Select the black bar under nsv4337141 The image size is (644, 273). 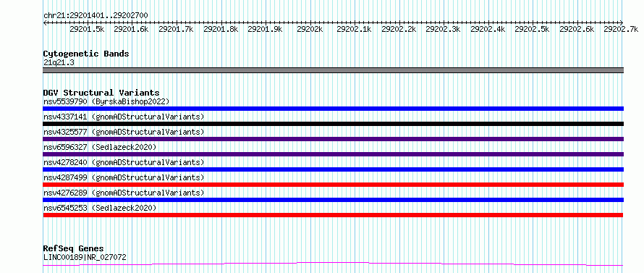click(x=333, y=124)
